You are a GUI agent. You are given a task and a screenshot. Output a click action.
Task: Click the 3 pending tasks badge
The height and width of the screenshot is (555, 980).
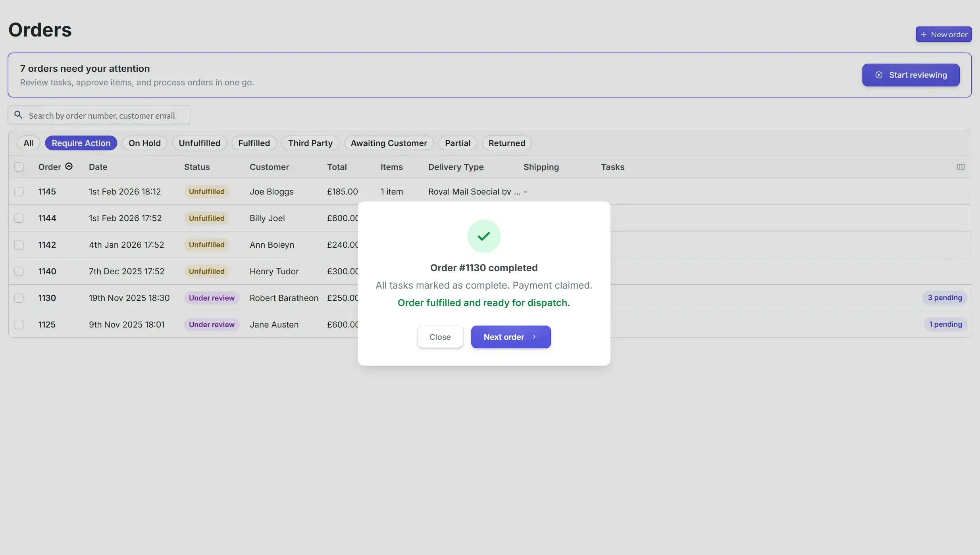(944, 298)
